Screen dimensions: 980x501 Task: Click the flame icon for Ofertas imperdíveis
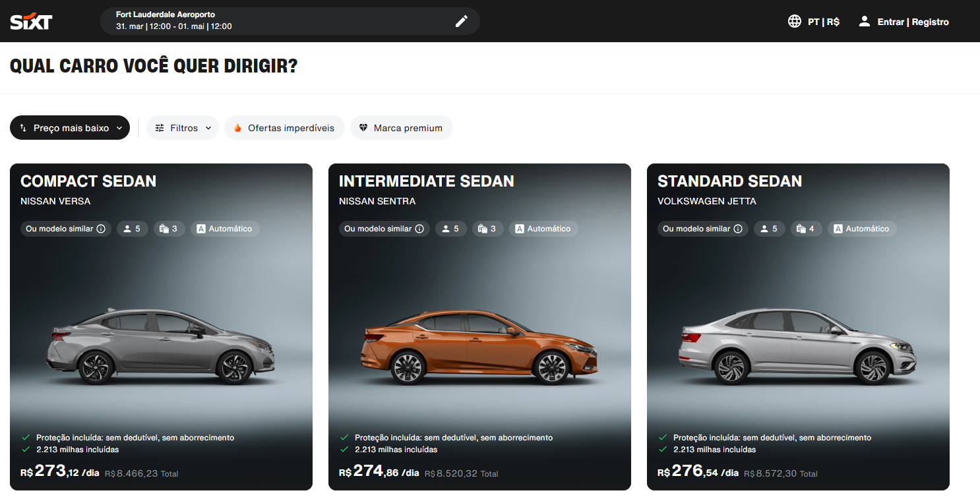click(x=237, y=128)
